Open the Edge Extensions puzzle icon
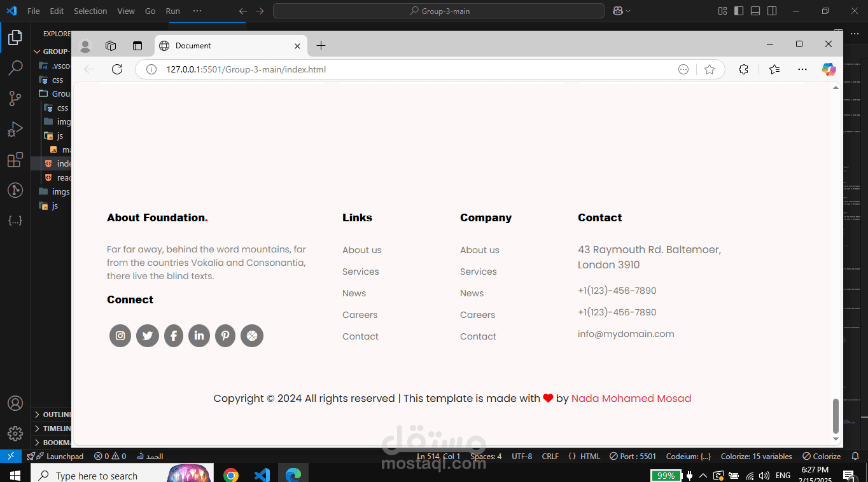 743,69
